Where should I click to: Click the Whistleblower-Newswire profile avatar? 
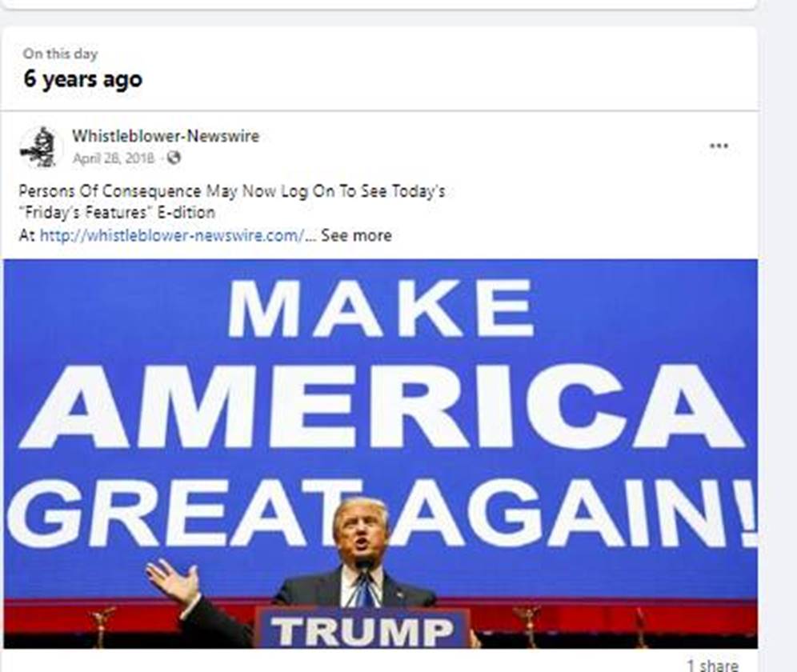point(41,147)
